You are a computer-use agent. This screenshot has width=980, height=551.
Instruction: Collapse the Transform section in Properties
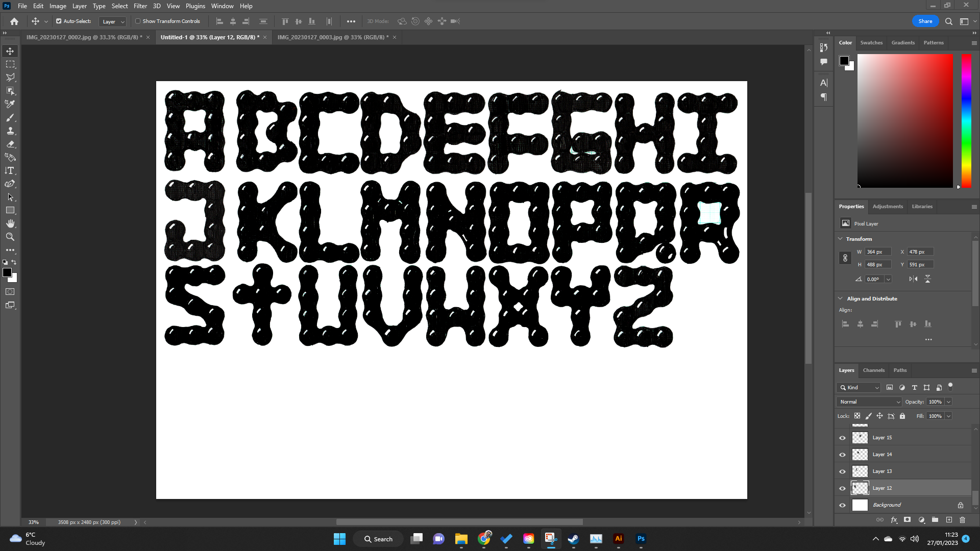point(841,239)
